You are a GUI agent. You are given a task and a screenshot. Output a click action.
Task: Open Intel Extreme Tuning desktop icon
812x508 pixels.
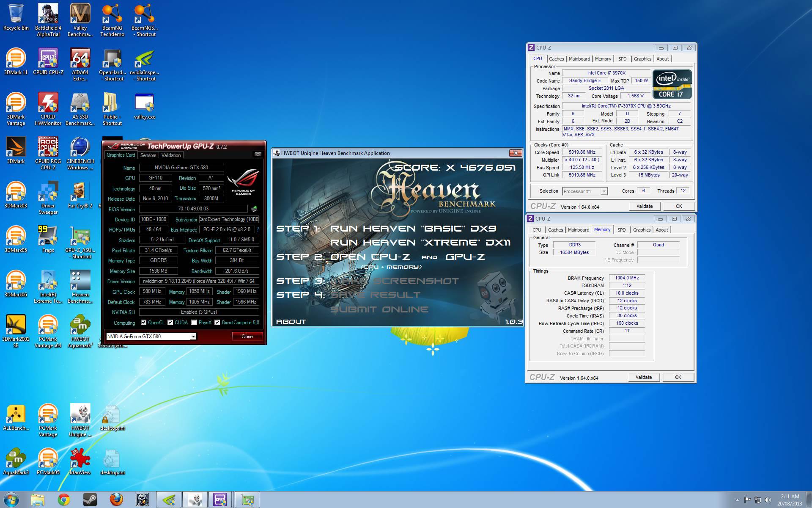(x=48, y=287)
